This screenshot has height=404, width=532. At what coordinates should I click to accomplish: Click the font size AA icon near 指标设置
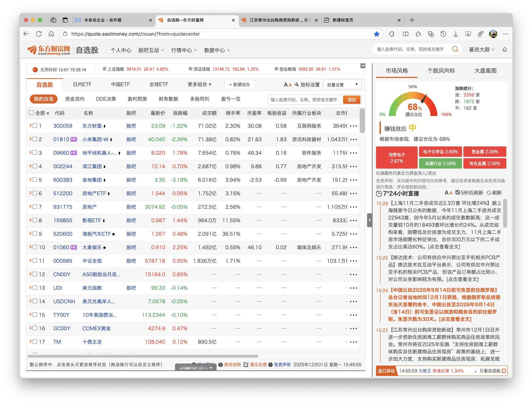[288, 85]
